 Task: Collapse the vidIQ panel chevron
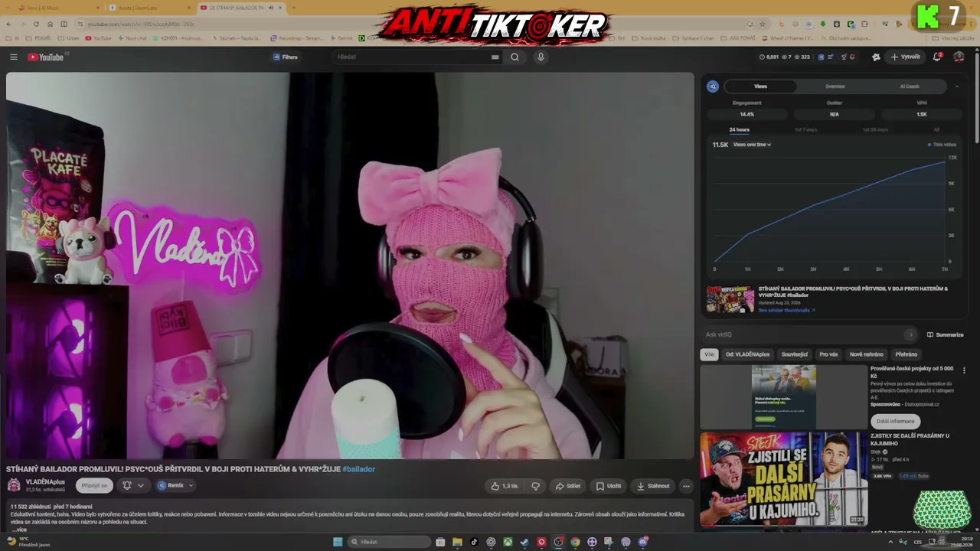(956, 86)
